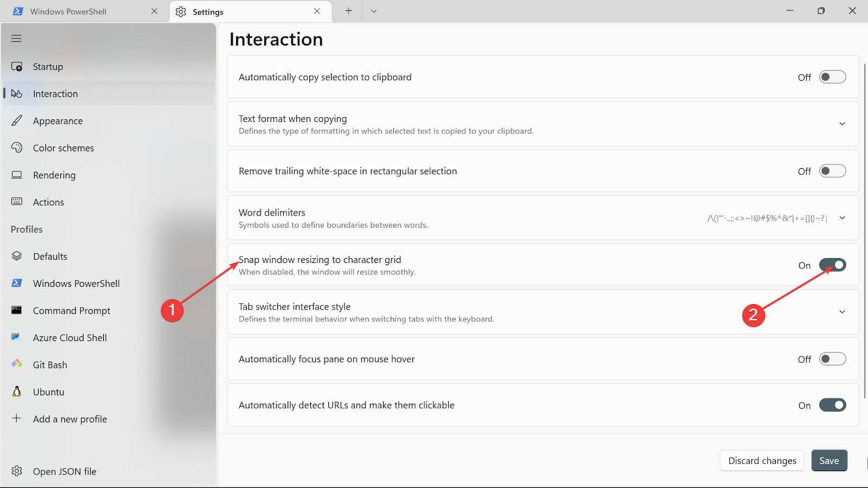Expand Text format when copying setting

coord(842,124)
